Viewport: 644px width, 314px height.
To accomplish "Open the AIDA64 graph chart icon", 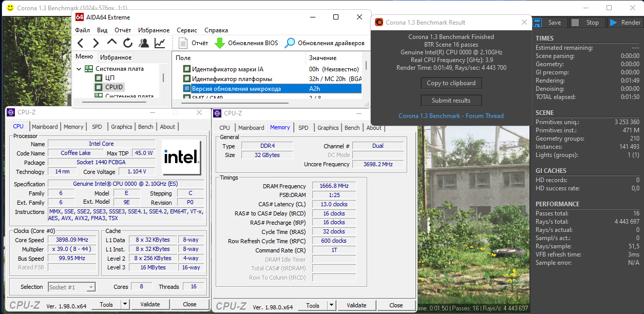I will point(160,43).
